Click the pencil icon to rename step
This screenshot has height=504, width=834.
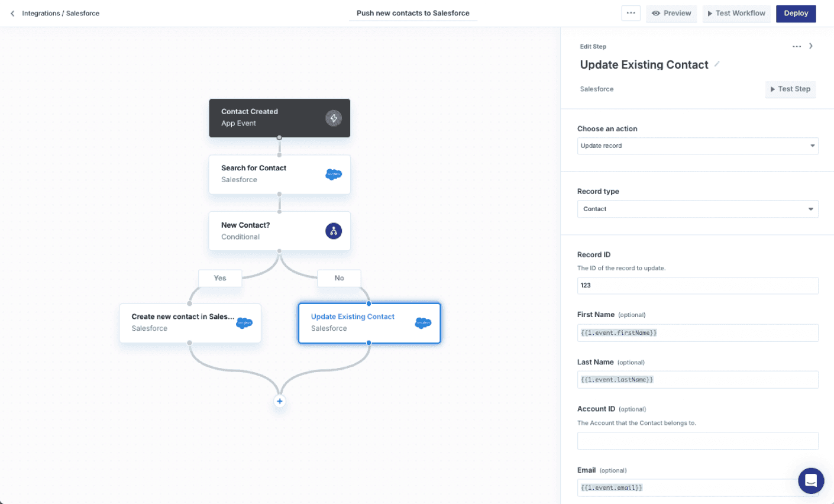[717, 64]
